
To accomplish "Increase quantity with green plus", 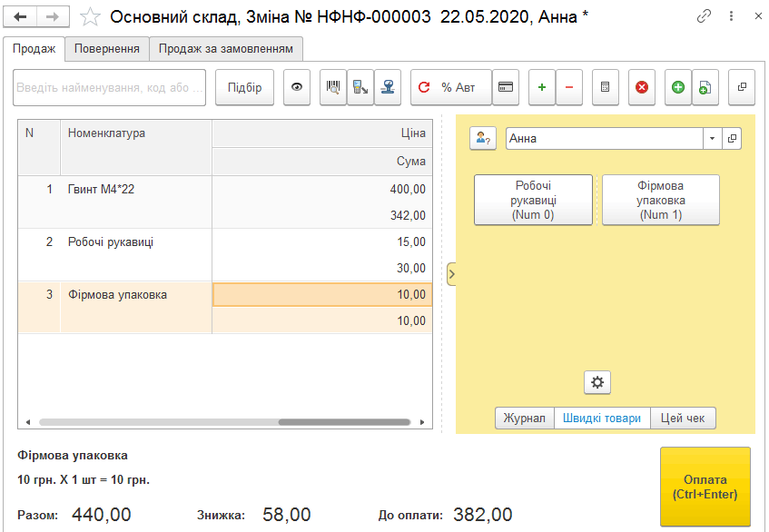I will pyautogui.click(x=542, y=87).
